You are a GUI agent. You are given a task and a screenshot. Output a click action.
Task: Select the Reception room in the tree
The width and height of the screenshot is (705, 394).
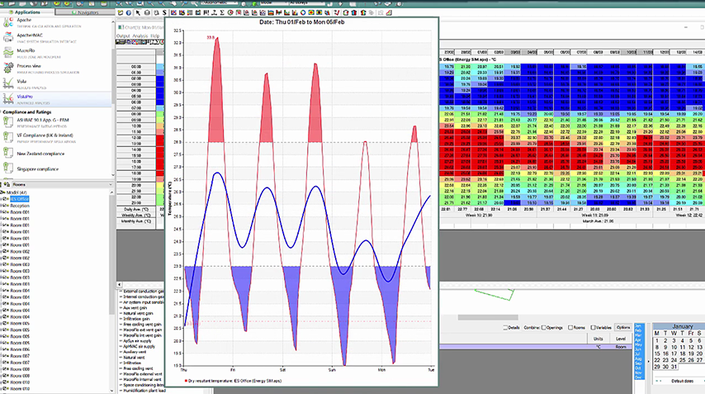[x=20, y=206]
